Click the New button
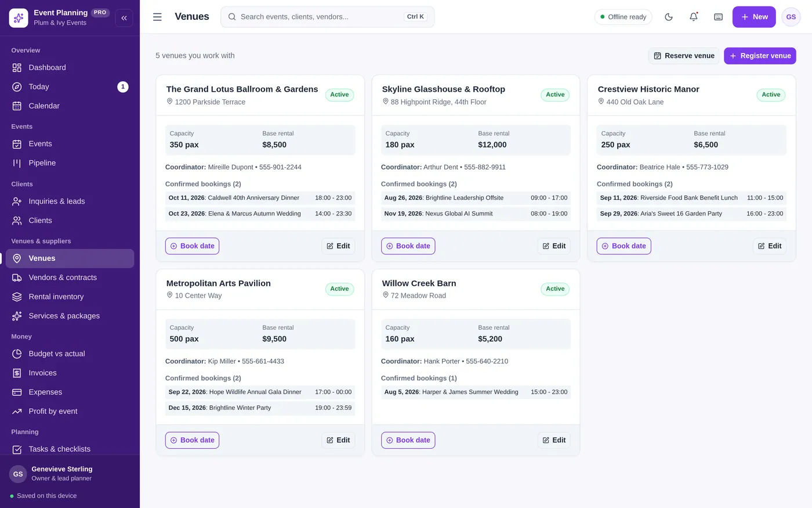The width and height of the screenshot is (812, 508). click(x=753, y=17)
